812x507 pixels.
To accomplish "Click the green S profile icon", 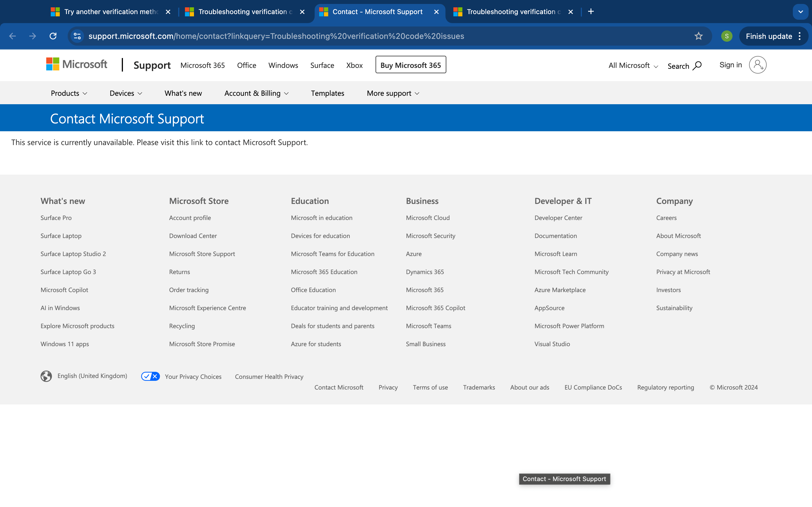I will point(727,36).
